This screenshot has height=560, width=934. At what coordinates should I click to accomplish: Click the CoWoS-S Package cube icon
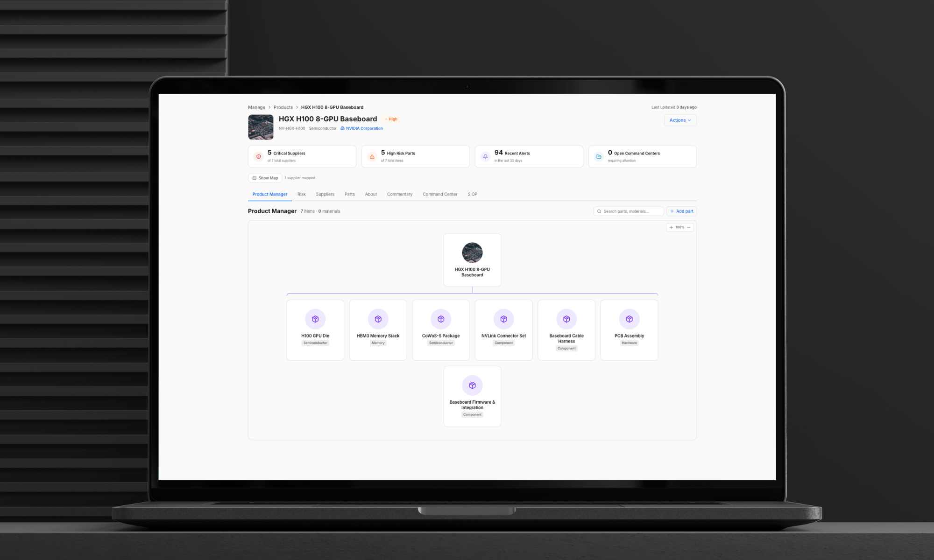click(441, 319)
